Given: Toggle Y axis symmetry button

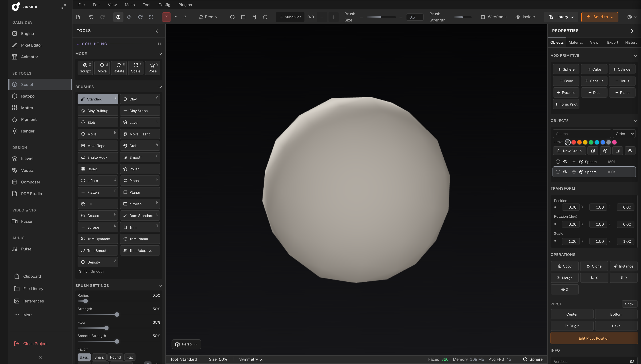Looking at the screenshot, I should tap(176, 17).
